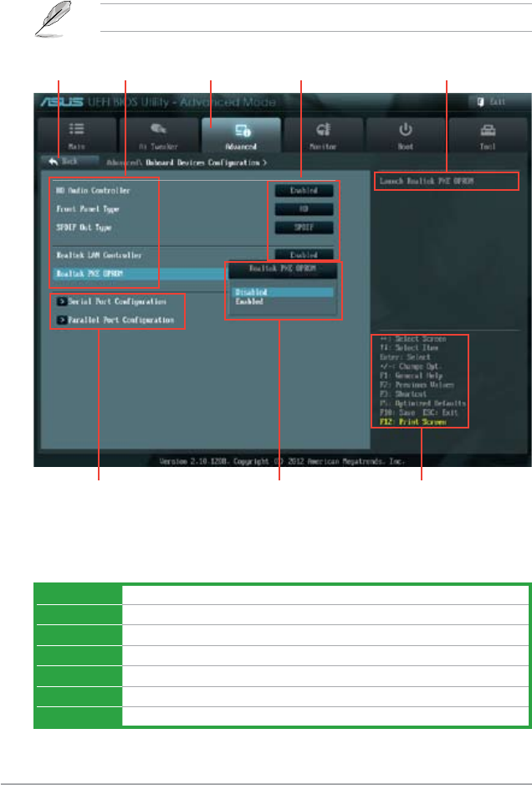Choose Disabled in Realtek PXE OPROM popup
The height and width of the screenshot is (785, 532).
click(x=284, y=292)
